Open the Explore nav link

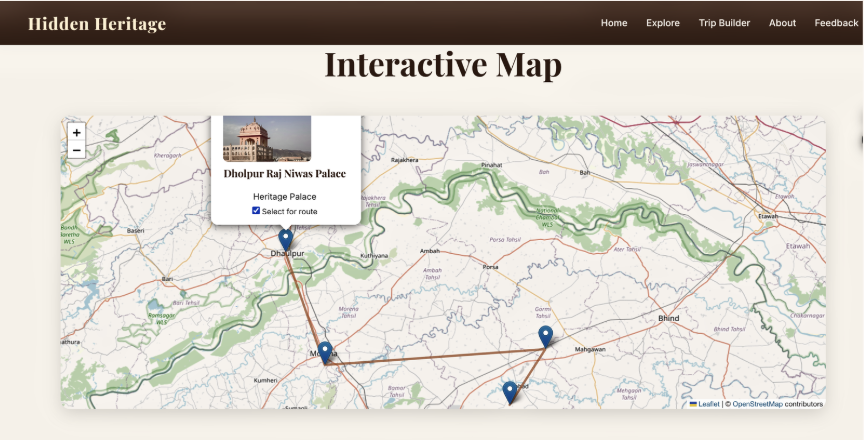click(x=663, y=23)
